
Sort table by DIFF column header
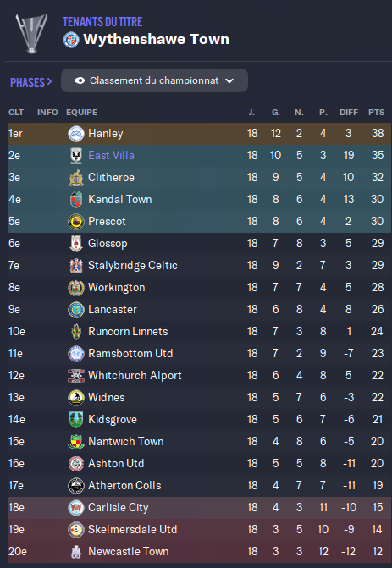(349, 113)
